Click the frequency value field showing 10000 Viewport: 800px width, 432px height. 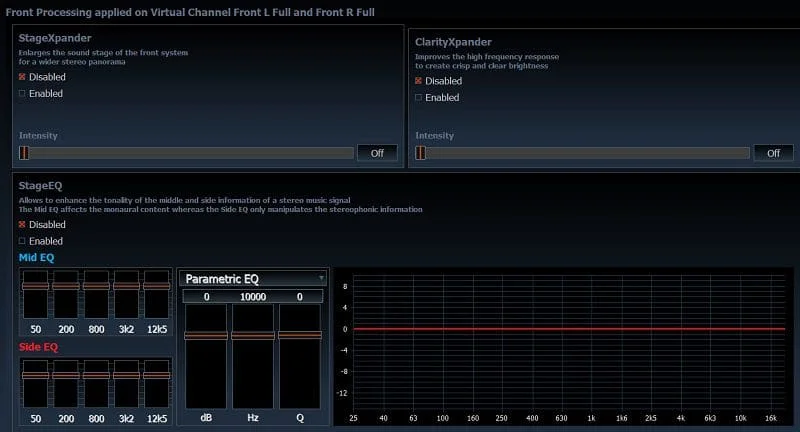pyautogui.click(x=253, y=297)
